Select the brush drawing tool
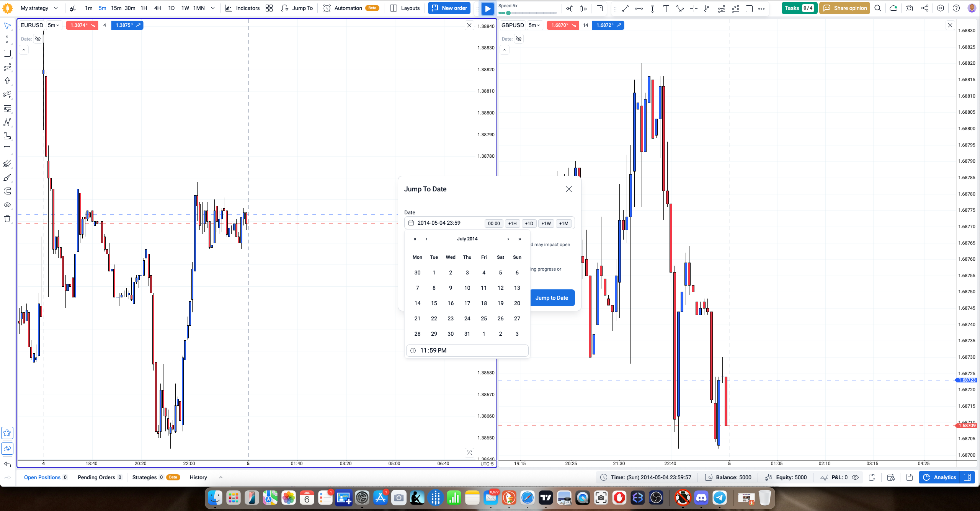Viewport: 980px width, 511px height. click(7, 177)
